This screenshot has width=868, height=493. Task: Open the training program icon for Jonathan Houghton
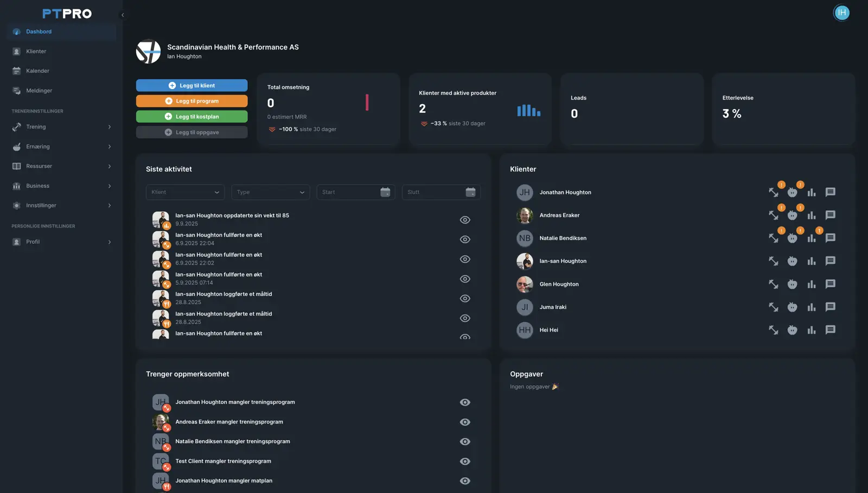773,192
